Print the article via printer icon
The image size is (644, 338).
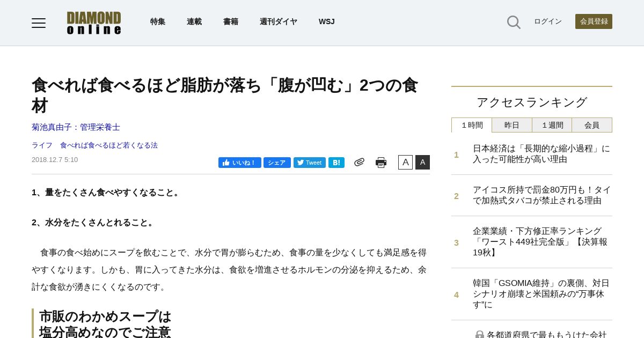[x=381, y=162]
